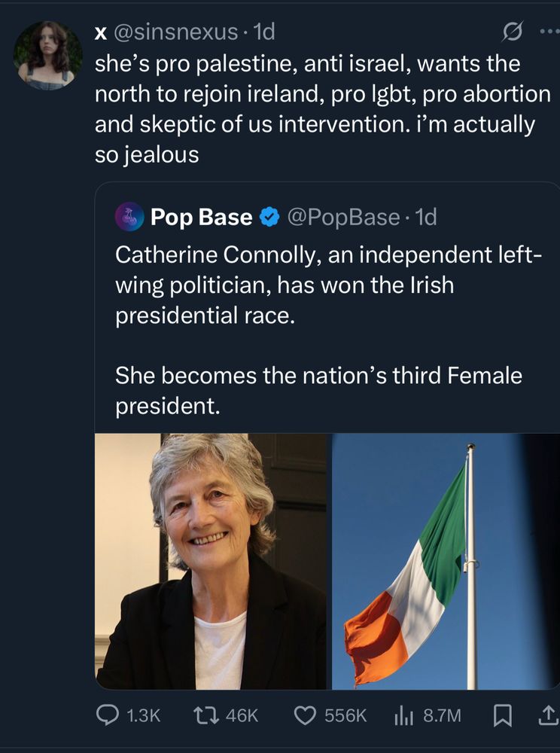Image resolution: width=560 pixels, height=753 pixels.
Task: Click the blue verified badge beside Pop Base
Action: 267,218
